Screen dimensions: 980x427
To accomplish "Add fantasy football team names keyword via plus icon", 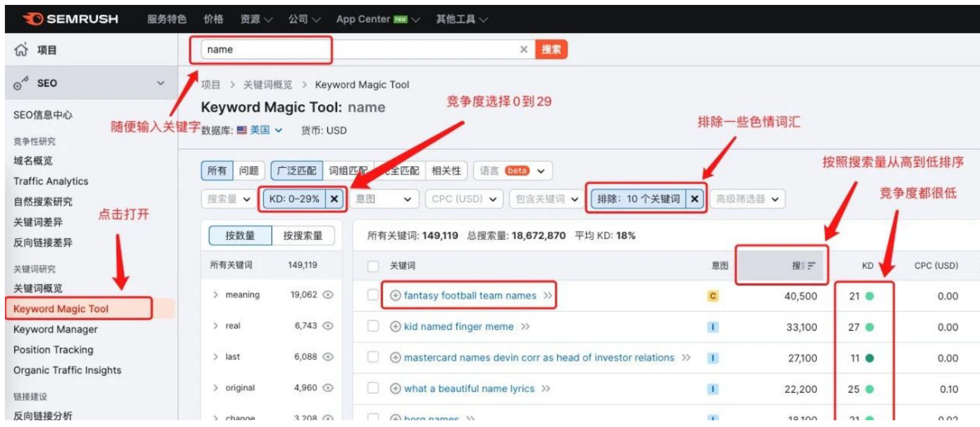I will 395,296.
